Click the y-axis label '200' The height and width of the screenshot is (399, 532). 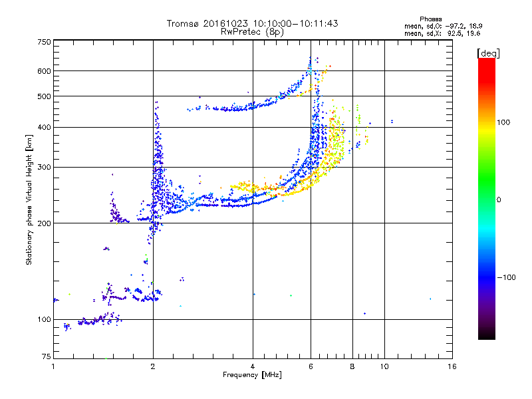[45, 223]
